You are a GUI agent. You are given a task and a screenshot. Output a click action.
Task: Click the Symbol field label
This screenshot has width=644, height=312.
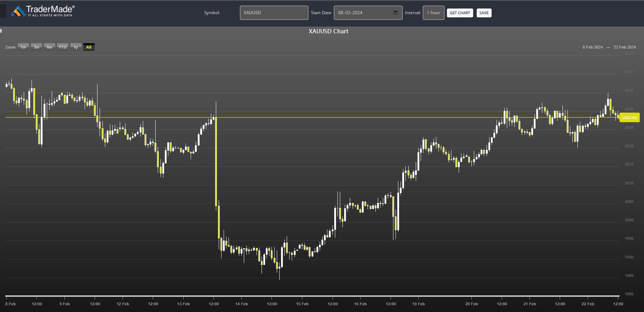click(x=212, y=13)
